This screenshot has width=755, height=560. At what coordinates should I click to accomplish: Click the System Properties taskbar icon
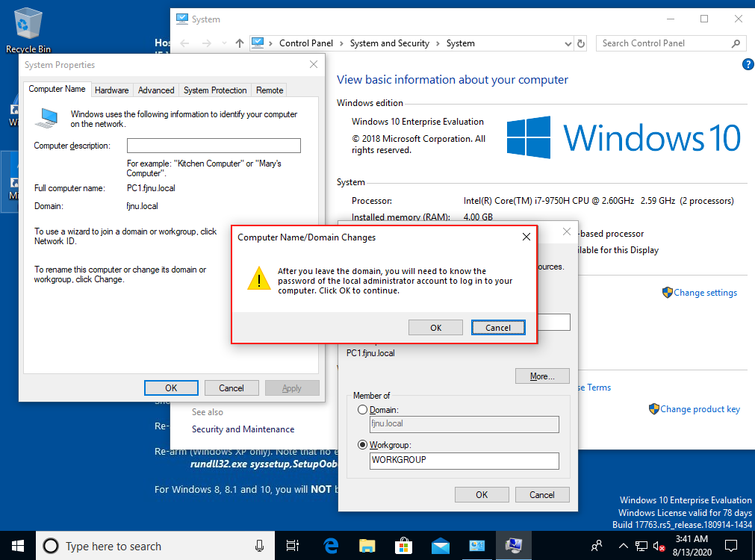pos(514,546)
